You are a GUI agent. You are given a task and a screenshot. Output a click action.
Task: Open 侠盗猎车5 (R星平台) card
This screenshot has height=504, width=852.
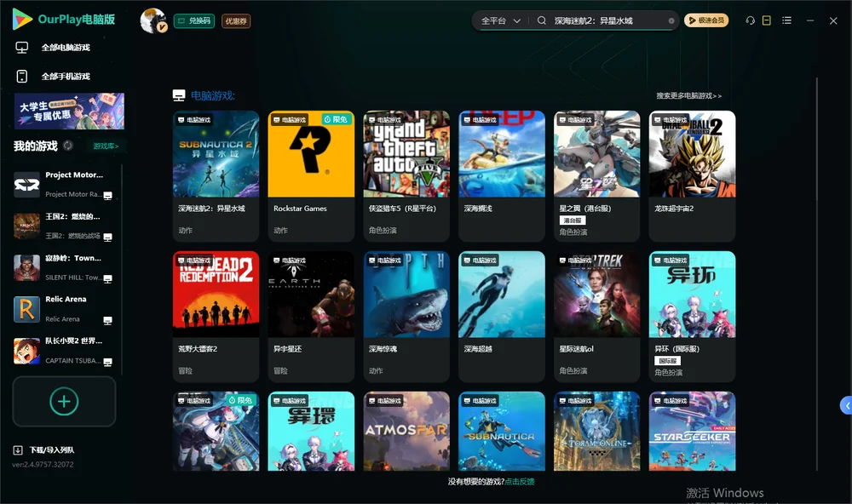[x=406, y=176]
